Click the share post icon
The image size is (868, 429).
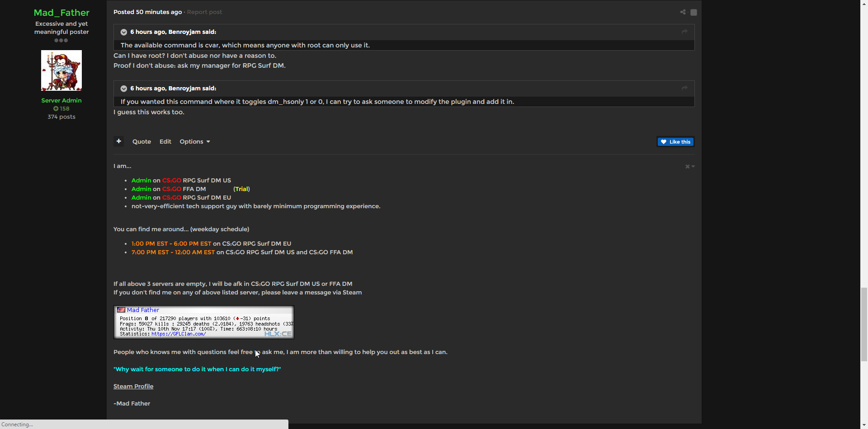pos(683,12)
